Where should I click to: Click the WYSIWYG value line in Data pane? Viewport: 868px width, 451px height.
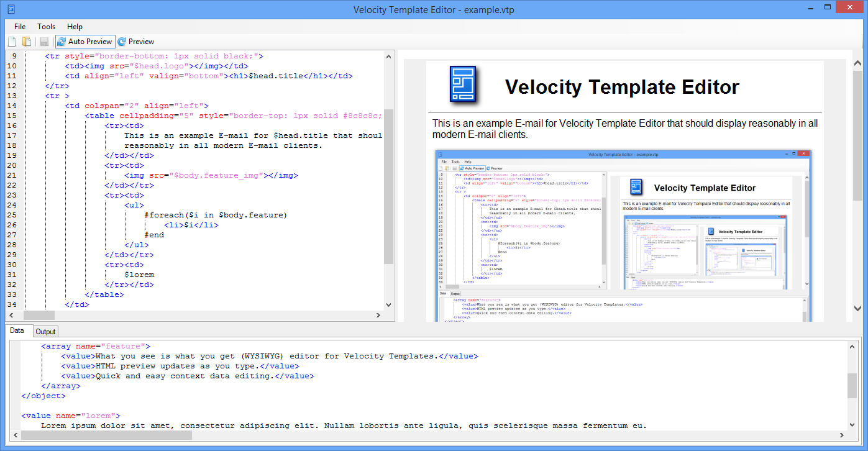click(270, 356)
